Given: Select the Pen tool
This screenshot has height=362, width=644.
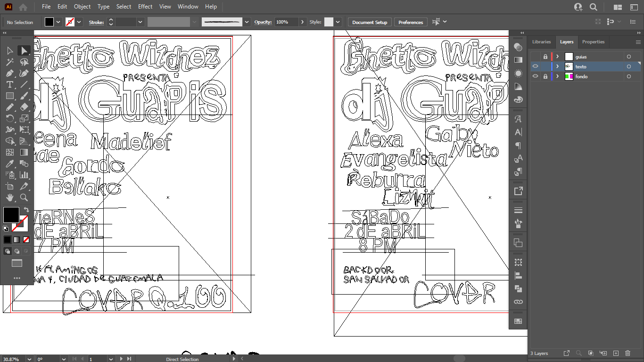Looking at the screenshot, I should coord(9,73).
